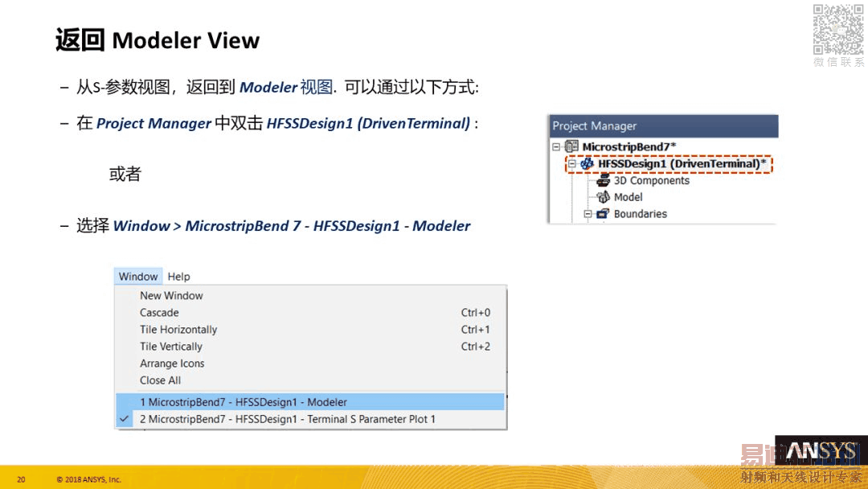Click the QR code image

coord(837,29)
